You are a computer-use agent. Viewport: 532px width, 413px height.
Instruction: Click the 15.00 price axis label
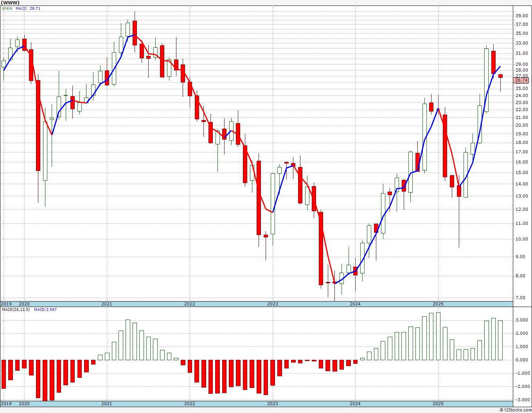(521, 172)
